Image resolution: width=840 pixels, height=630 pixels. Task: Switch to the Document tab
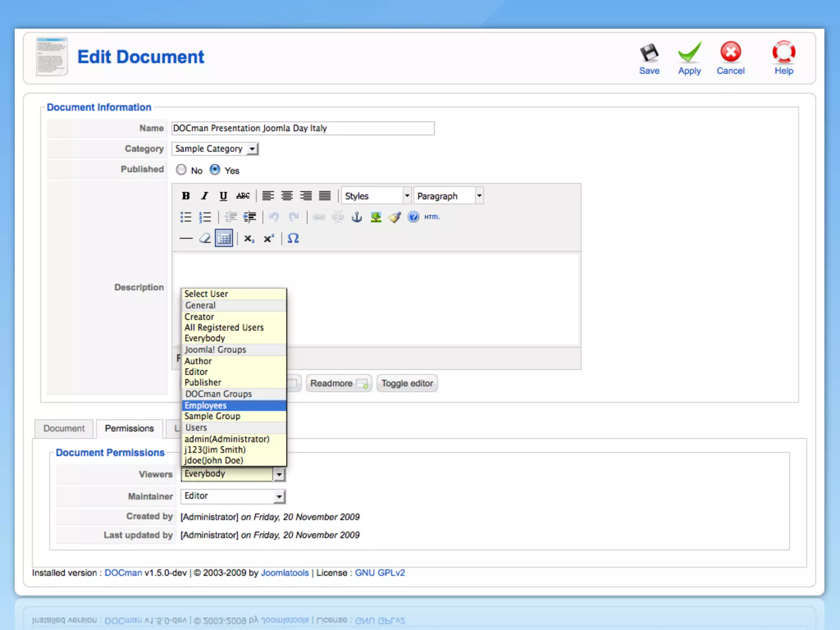coord(64,428)
